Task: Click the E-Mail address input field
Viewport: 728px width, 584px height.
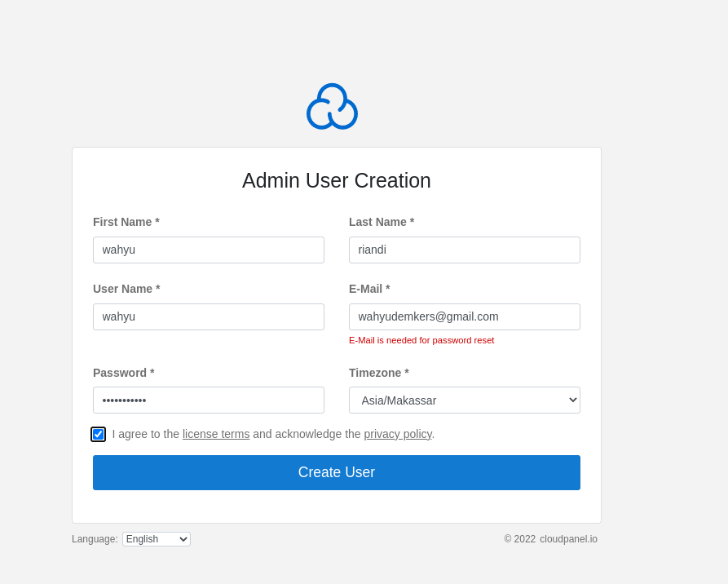Action: (x=464, y=316)
